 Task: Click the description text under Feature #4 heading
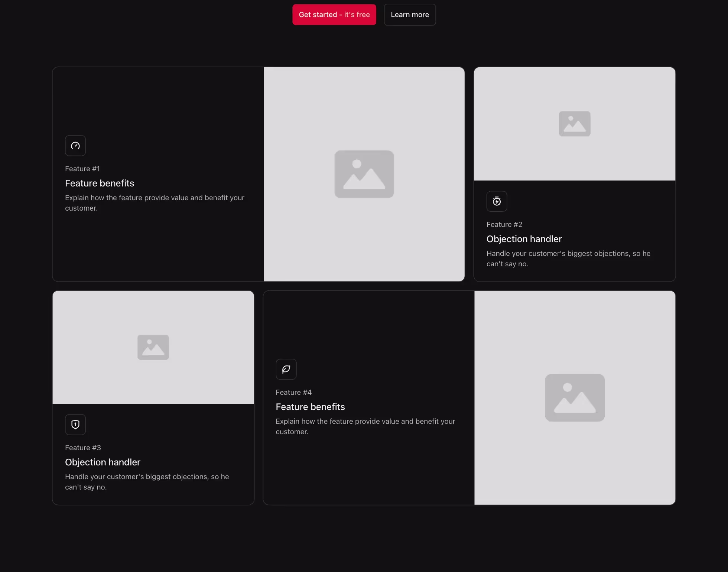point(365,426)
